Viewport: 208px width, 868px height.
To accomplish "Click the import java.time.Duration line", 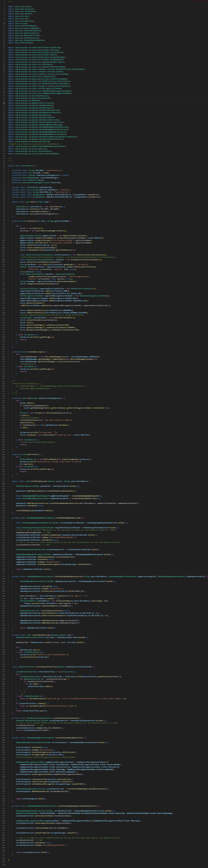I will point(21,42).
